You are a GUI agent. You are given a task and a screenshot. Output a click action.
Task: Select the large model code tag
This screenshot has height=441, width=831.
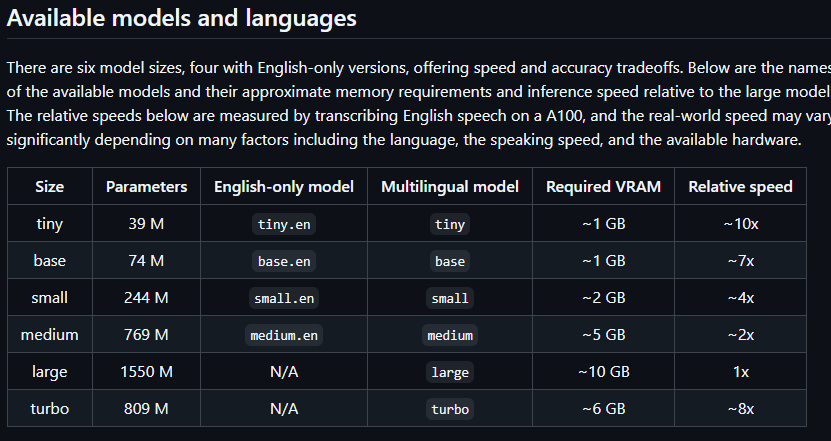(449, 373)
